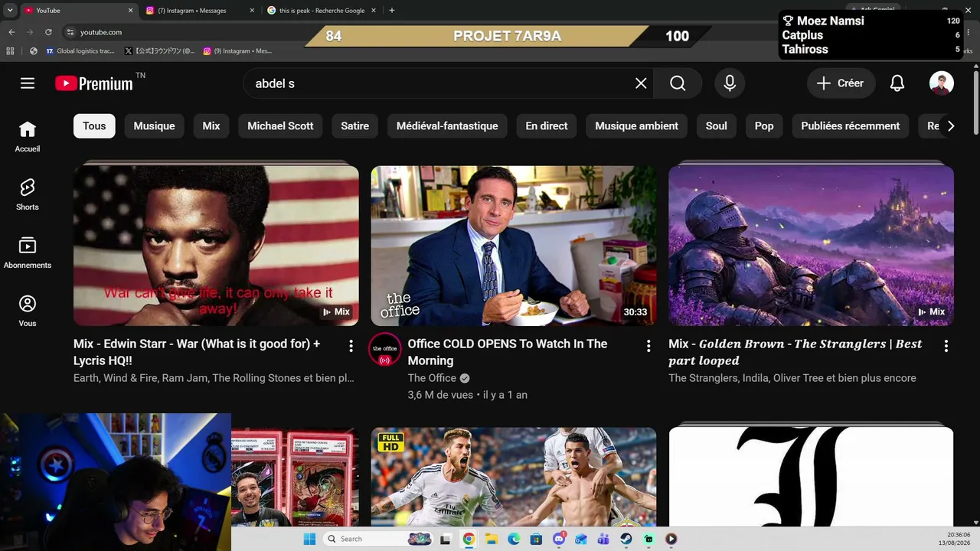View site information for youtube.com
The height and width of the screenshot is (551, 980).
tap(70, 32)
